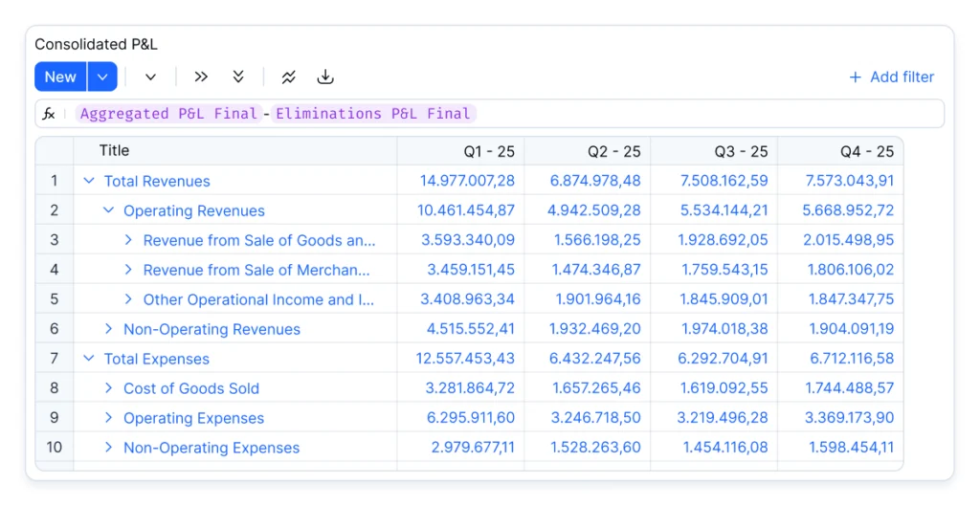Open the dropdown arrow beside New
980x506 pixels.
(x=102, y=77)
